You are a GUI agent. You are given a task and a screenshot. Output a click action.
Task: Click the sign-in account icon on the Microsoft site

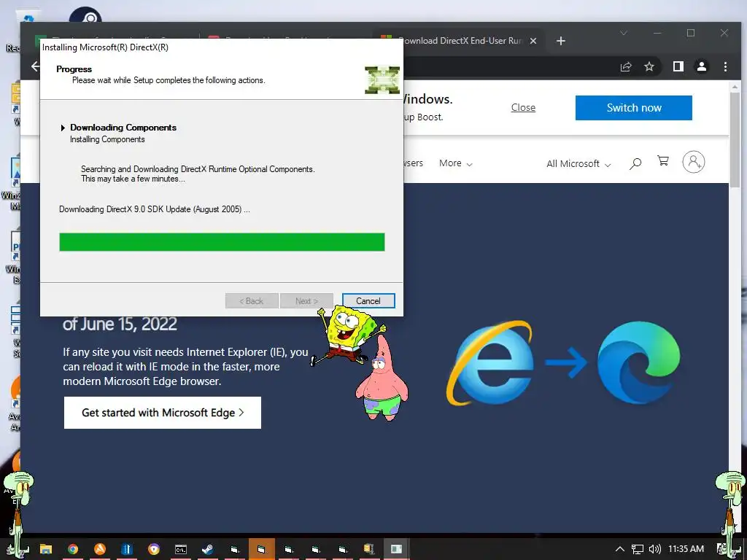click(694, 162)
